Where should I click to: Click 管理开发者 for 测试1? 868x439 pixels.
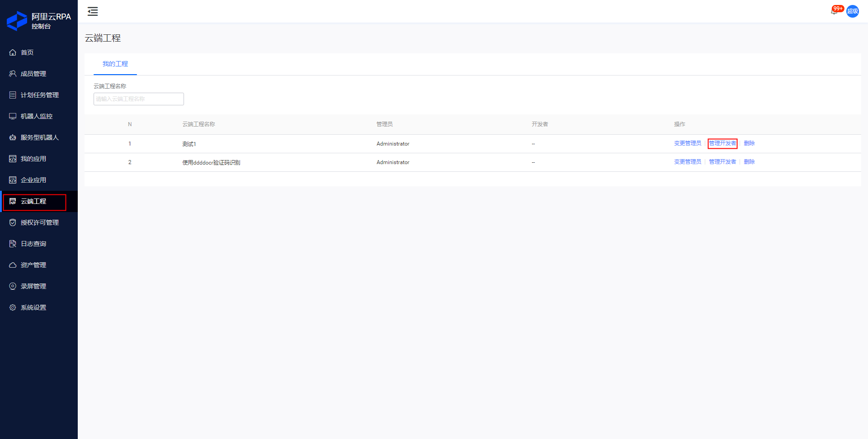(722, 143)
